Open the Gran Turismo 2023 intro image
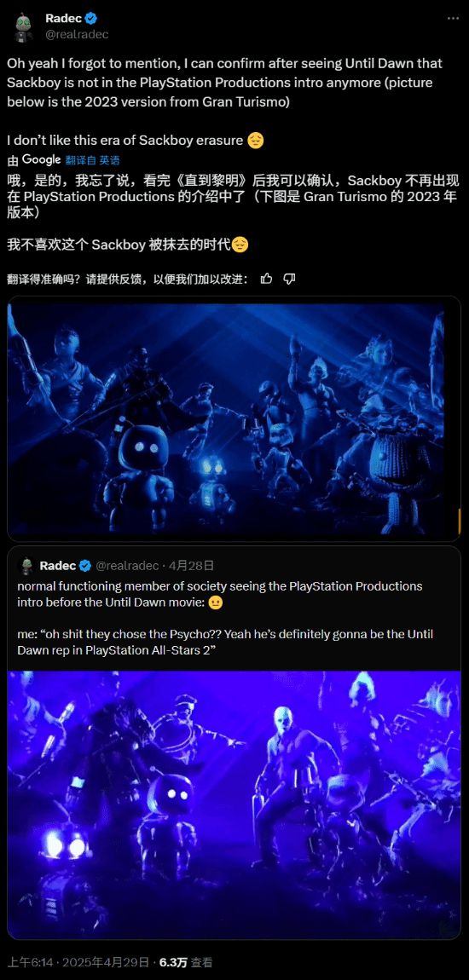 click(234, 418)
